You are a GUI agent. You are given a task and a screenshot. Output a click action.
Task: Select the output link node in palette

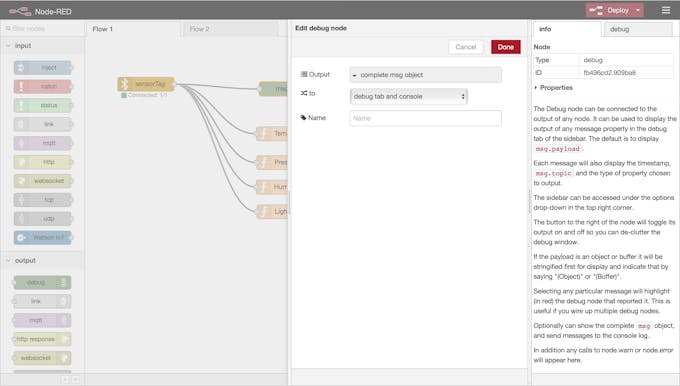click(42, 301)
